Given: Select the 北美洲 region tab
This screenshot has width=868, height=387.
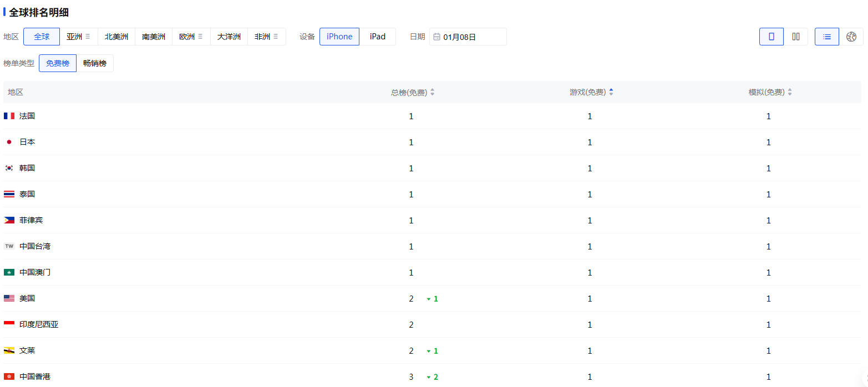Looking at the screenshot, I should pyautogui.click(x=116, y=37).
